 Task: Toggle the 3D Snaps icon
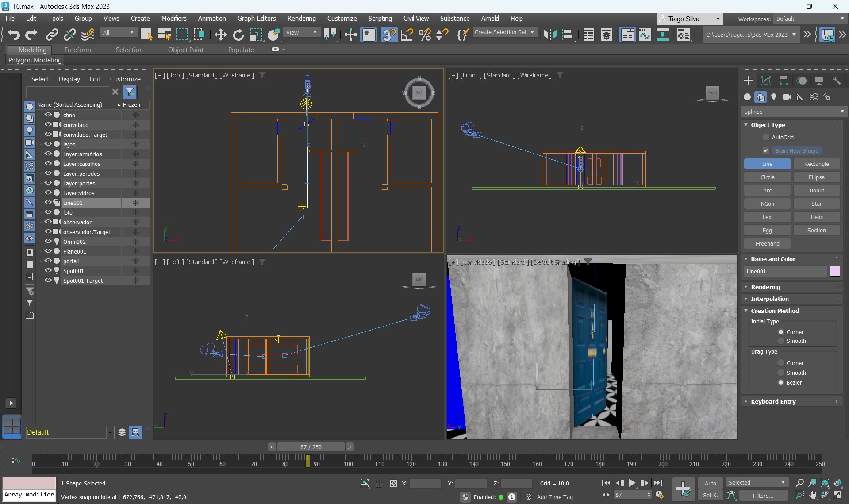(389, 35)
